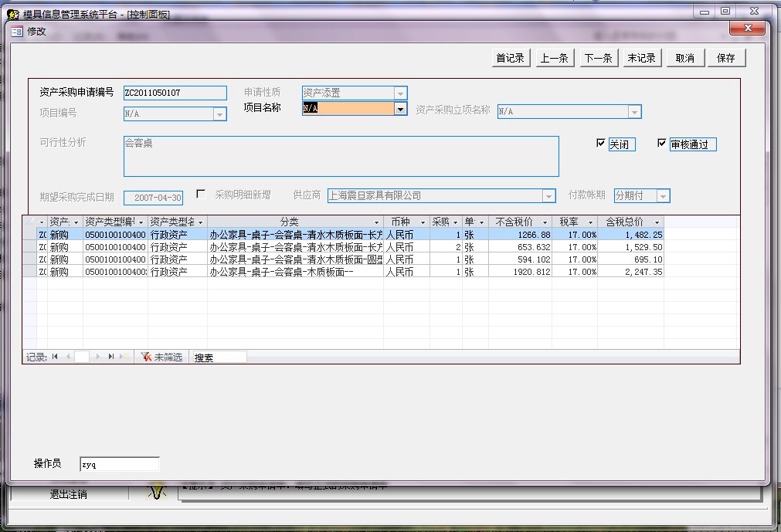781x532 pixels.
Task: Open filter arrow on 采购 quantity column header
Action: tap(455, 222)
